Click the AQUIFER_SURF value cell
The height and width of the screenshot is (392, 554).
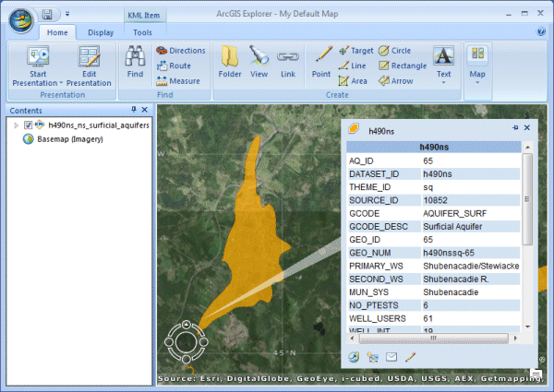454,213
